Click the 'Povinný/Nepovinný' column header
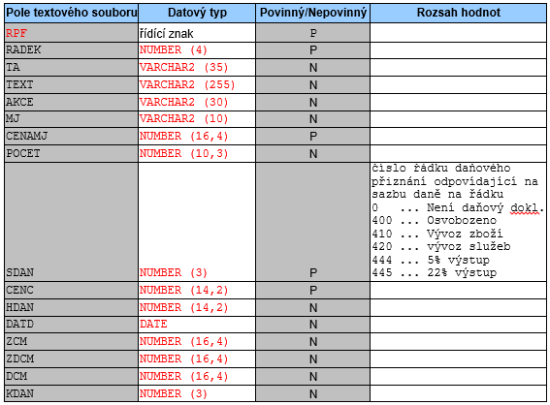This screenshot has height=405, width=550. [313, 13]
